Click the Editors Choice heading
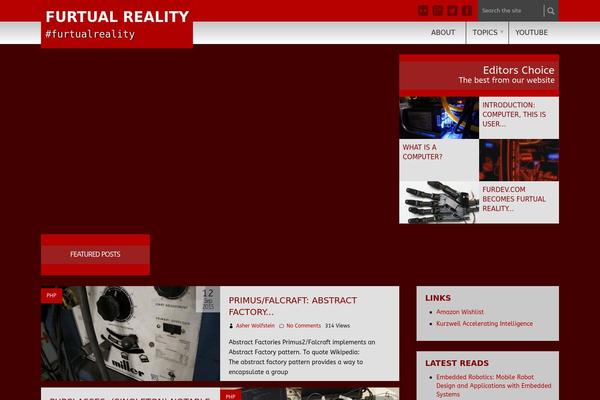This screenshot has width=600, height=400. tap(518, 70)
